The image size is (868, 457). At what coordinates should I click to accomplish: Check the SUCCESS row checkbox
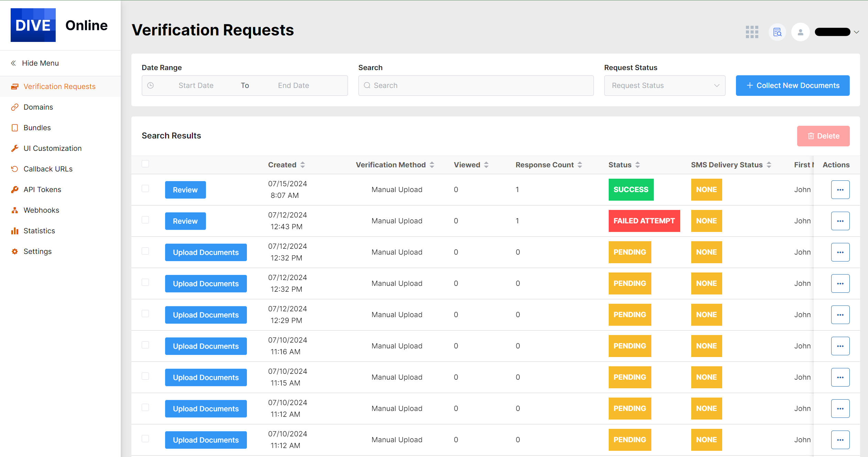[145, 189]
